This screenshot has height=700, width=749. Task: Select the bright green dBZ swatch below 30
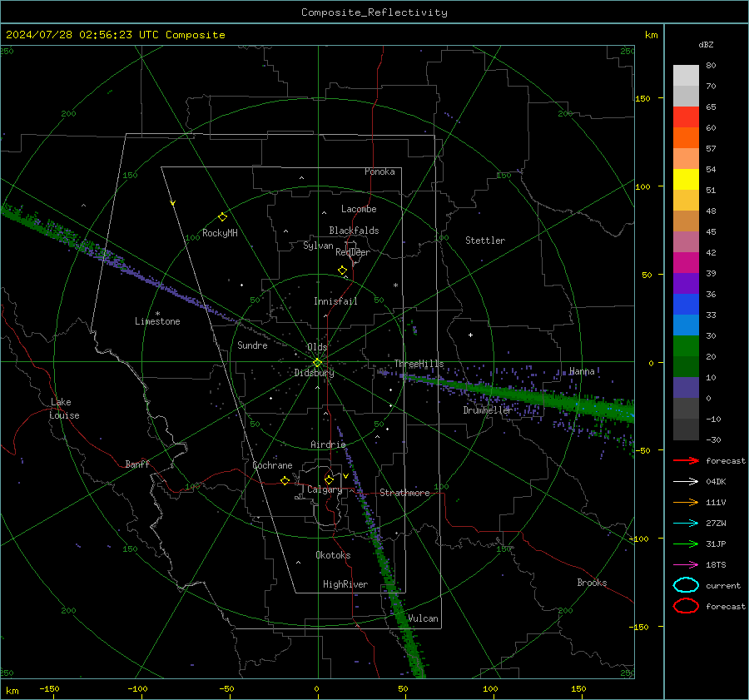(686, 346)
